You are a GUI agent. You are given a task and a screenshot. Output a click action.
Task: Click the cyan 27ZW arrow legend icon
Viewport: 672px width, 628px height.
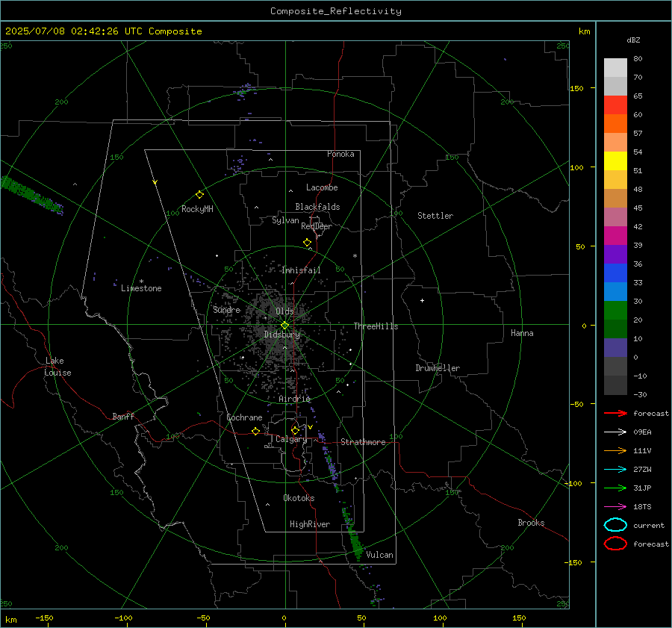point(615,470)
